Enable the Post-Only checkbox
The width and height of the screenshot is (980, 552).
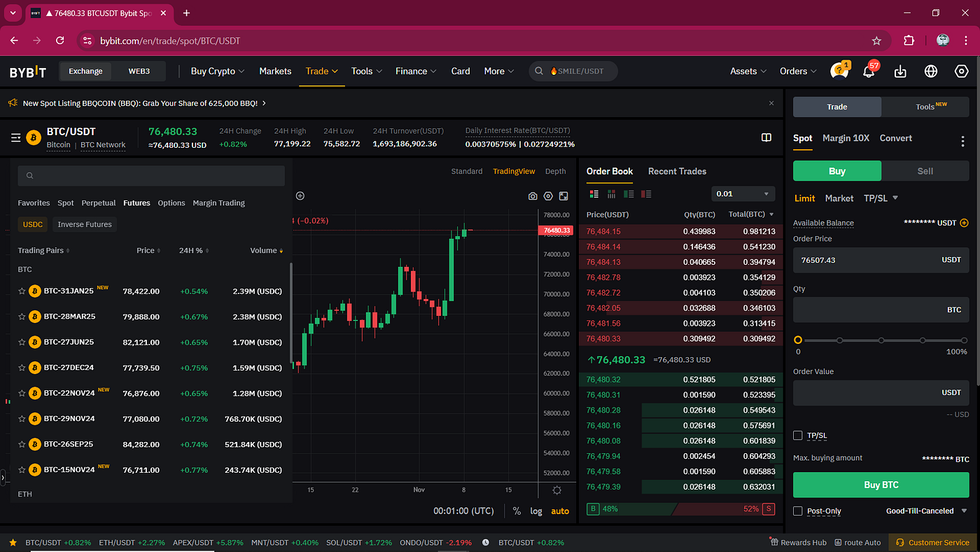(x=797, y=511)
